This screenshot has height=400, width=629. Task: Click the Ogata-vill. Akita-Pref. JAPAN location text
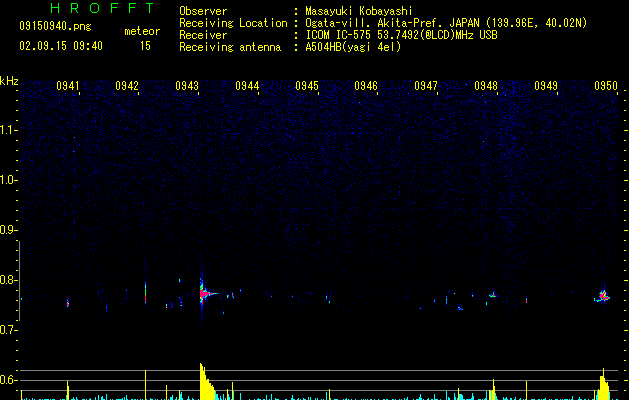click(x=446, y=23)
